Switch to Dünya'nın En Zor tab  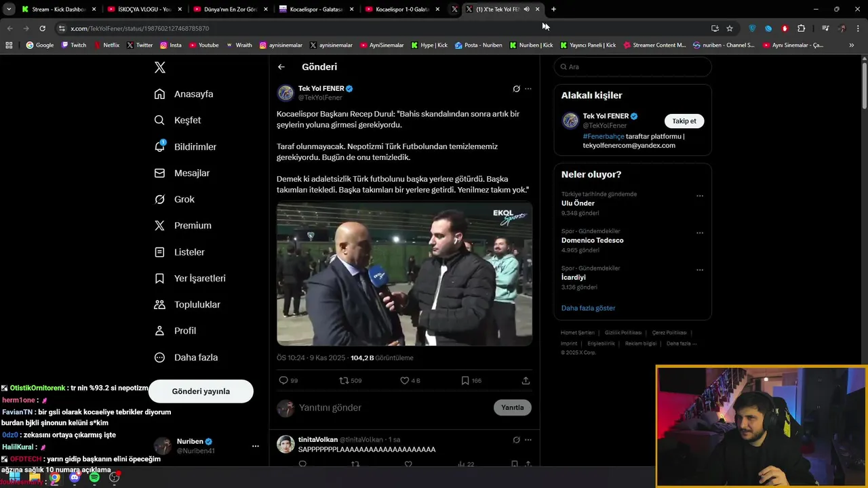[x=230, y=9]
